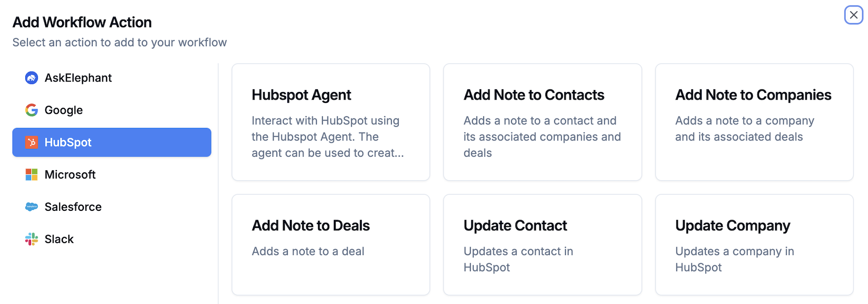The width and height of the screenshot is (868, 304).
Task: Click the truncated Hubspot Agent description text
Action: point(327,137)
